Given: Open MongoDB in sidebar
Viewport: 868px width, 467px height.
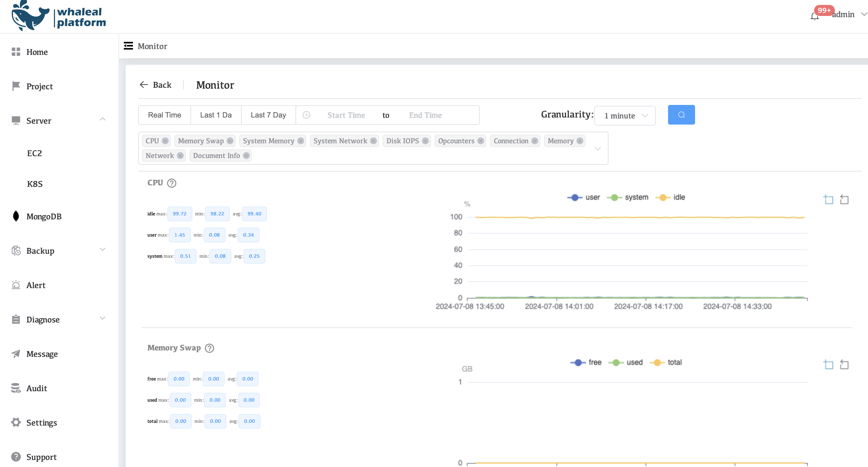Looking at the screenshot, I should [x=44, y=217].
